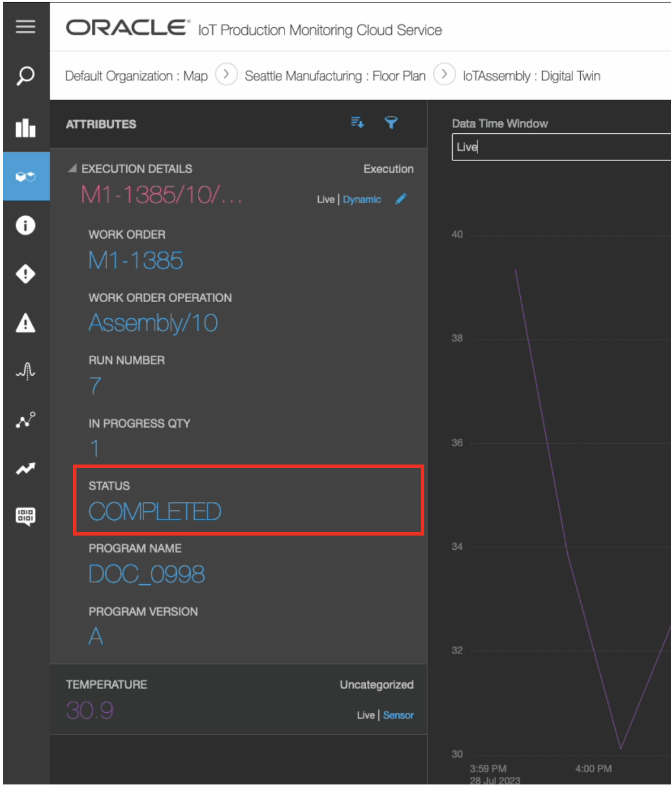Open the anomalies waveform icon in sidebar

point(25,371)
